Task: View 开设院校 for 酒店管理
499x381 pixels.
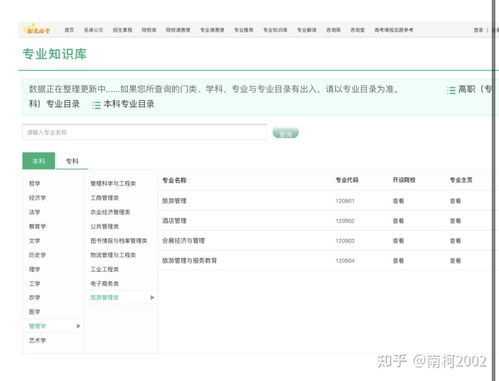Action: (398, 221)
